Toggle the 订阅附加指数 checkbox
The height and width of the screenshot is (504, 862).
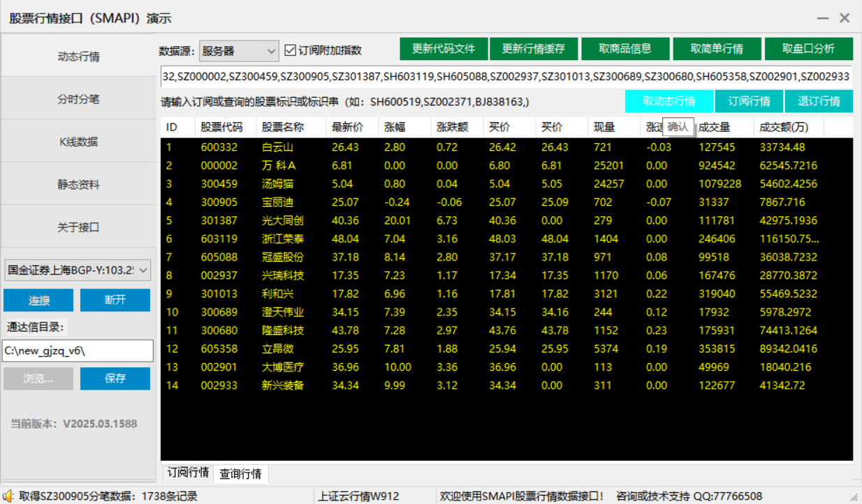click(x=291, y=50)
